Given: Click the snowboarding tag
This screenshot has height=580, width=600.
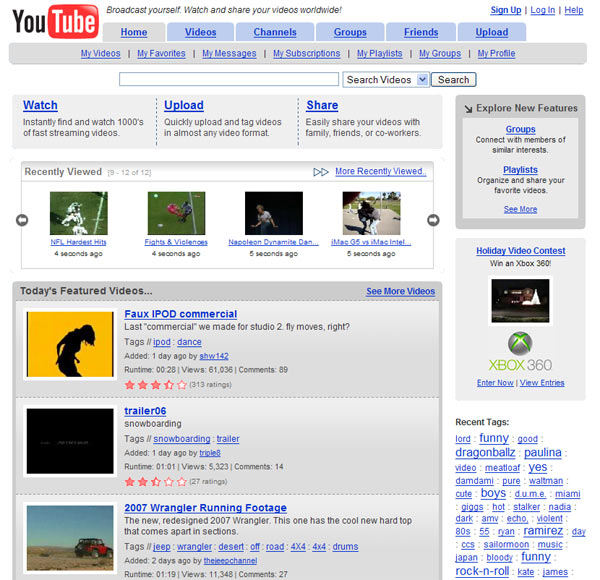Looking at the screenshot, I should [182, 439].
